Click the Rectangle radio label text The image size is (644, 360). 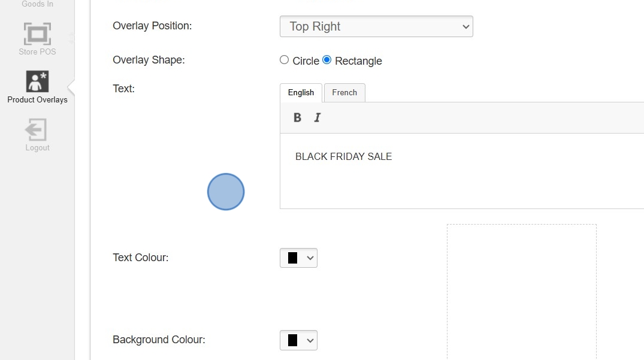358,61
